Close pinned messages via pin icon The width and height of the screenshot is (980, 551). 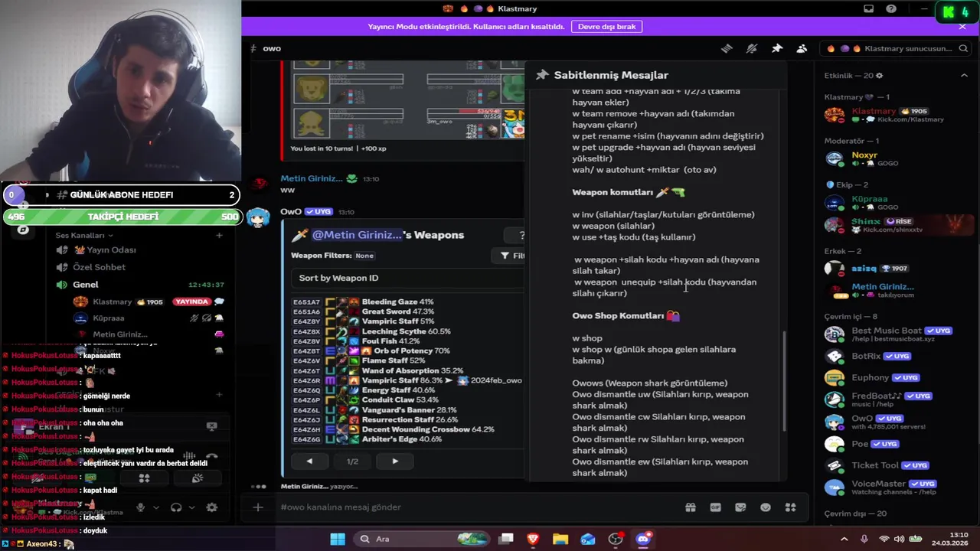coord(777,48)
